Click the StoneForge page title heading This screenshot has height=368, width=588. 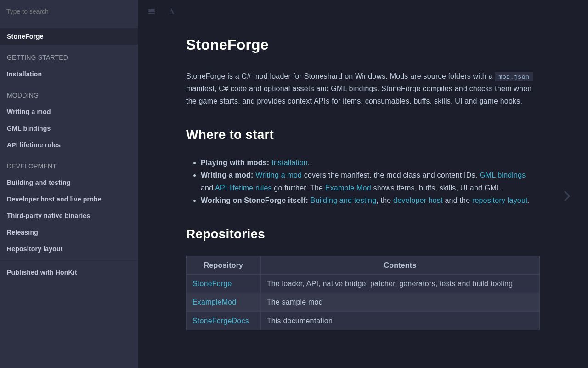click(227, 45)
